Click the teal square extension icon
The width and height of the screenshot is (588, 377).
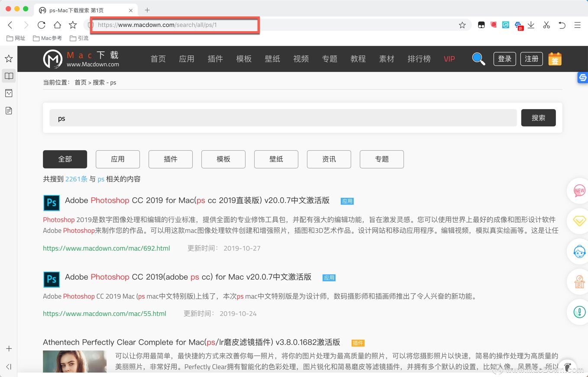coord(505,25)
